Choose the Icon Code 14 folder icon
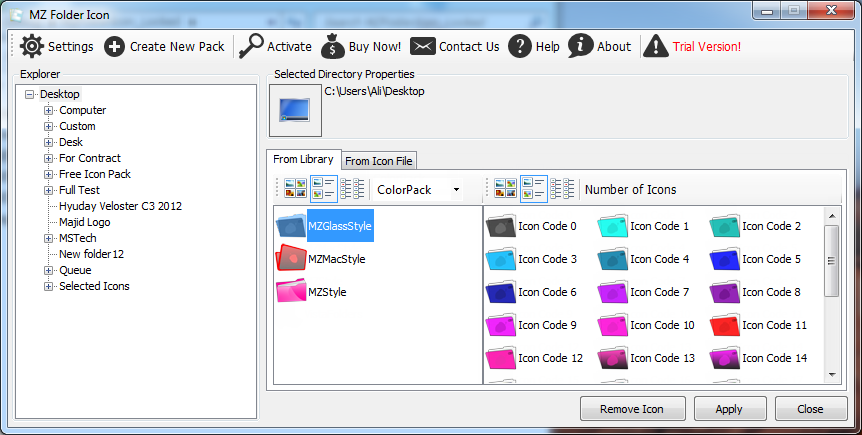862x435 pixels. [725, 358]
